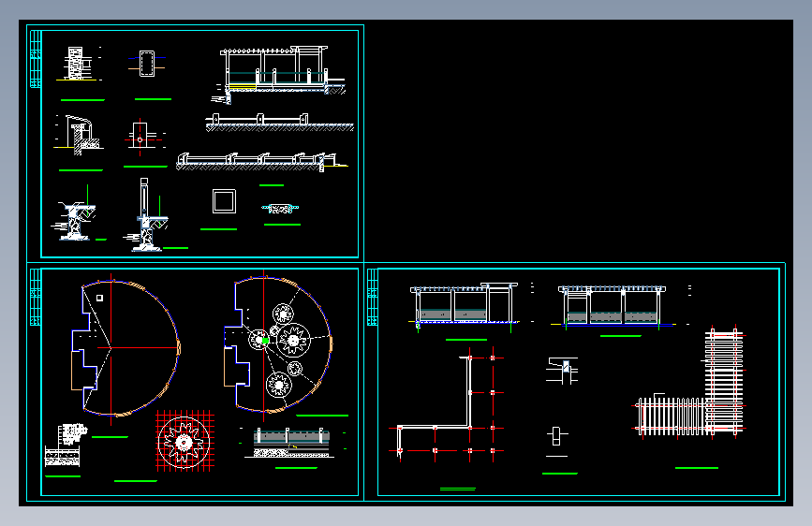The width and height of the screenshot is (812, 526).
Task: Select the red grid with circular flower pattern
Action: point(185,441)
